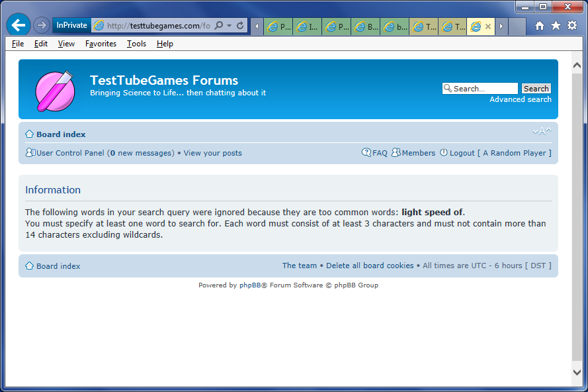The image size is (588, 392).
Task: Open Favorites with the star icon
Action: coord(556,26)
